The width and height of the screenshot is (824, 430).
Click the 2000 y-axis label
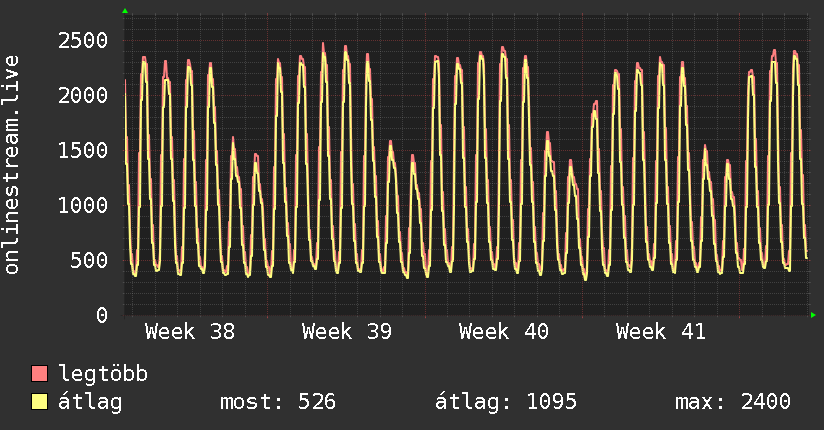(83, 95)
